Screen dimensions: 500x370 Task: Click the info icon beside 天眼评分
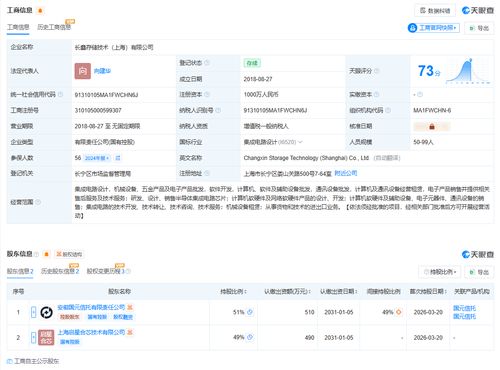pyautogui.click(x=377, y=71)
